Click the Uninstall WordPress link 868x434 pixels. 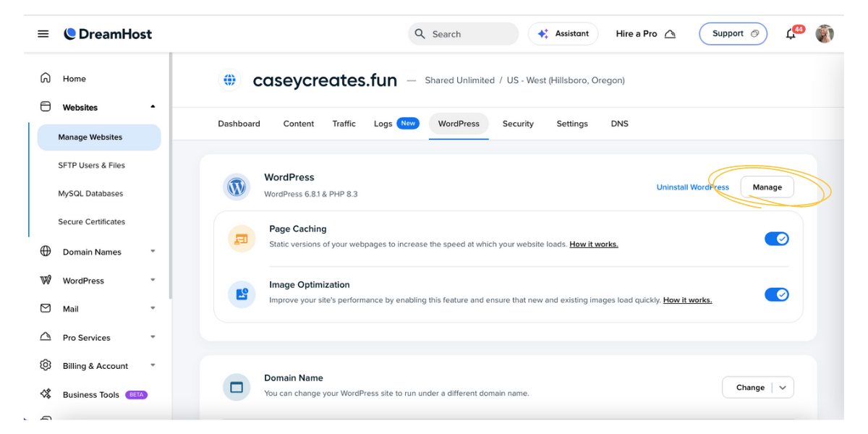pos(693,187)
